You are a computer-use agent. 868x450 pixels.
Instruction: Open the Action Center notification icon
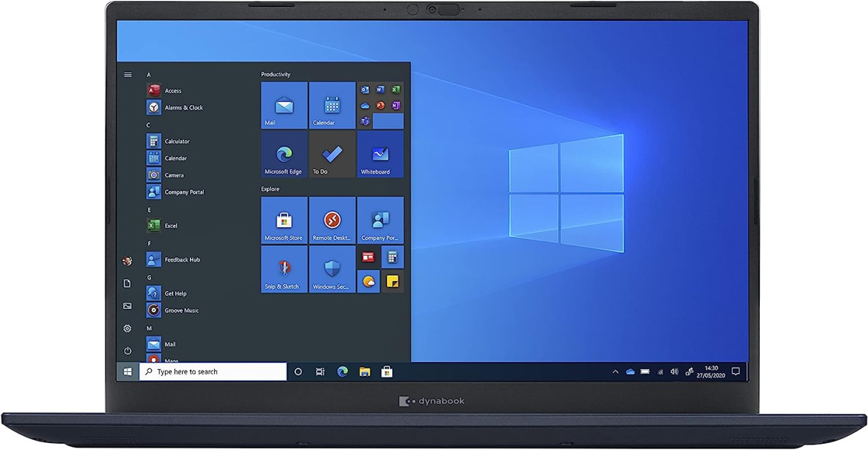coord(736,372)
